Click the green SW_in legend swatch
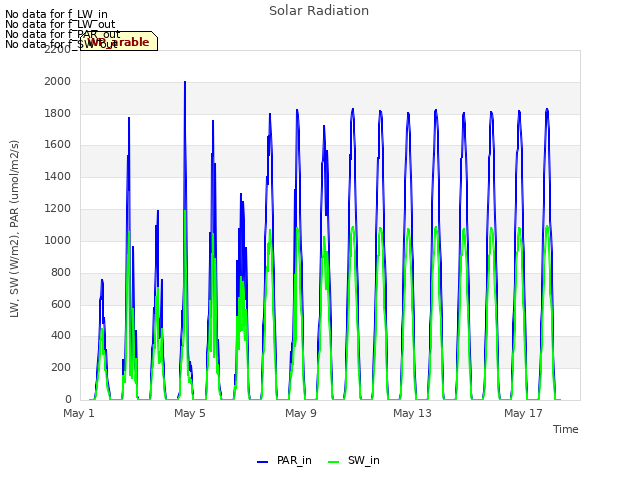 click(333, 462)
